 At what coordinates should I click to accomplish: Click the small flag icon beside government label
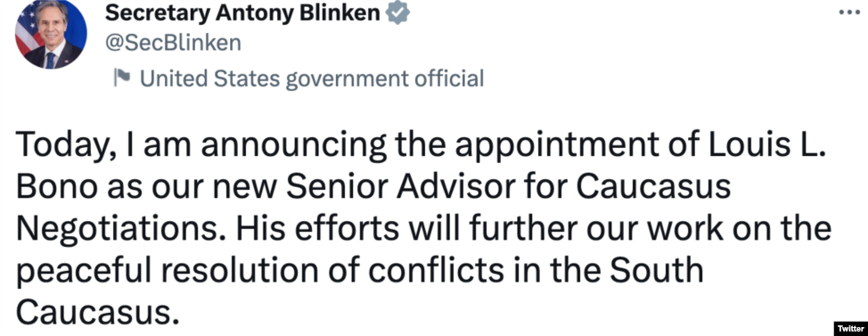click(122, 78)
